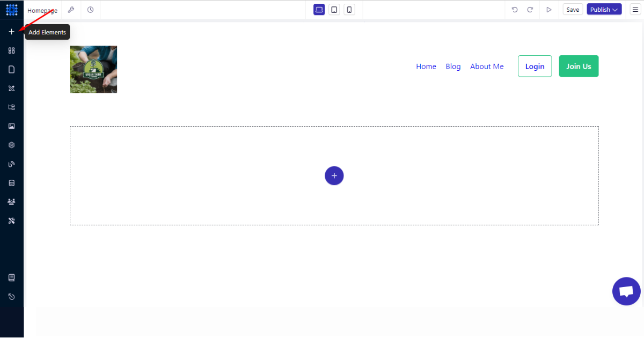Click the app logo in top-left corner
The height and width of the screenshot is (338, 644).
(12, 10)
